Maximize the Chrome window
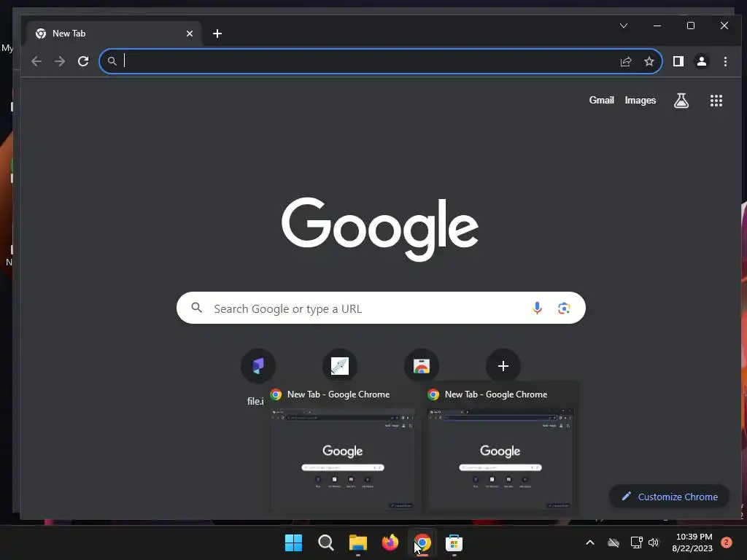The width and height of the screenshot is (747, 560). (691, 26)
